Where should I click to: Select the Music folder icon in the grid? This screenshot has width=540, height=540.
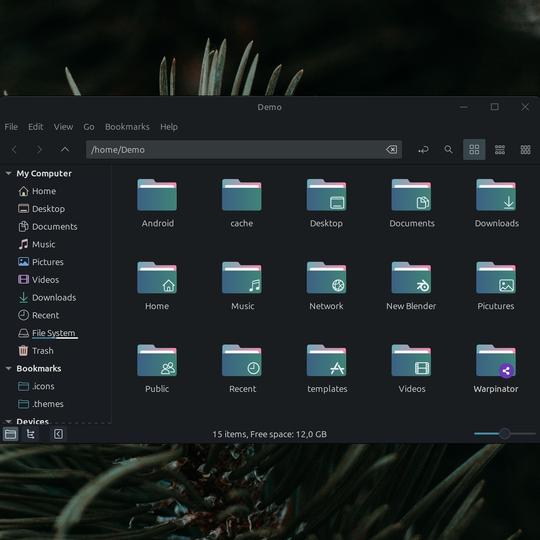[x=242, y=278]
